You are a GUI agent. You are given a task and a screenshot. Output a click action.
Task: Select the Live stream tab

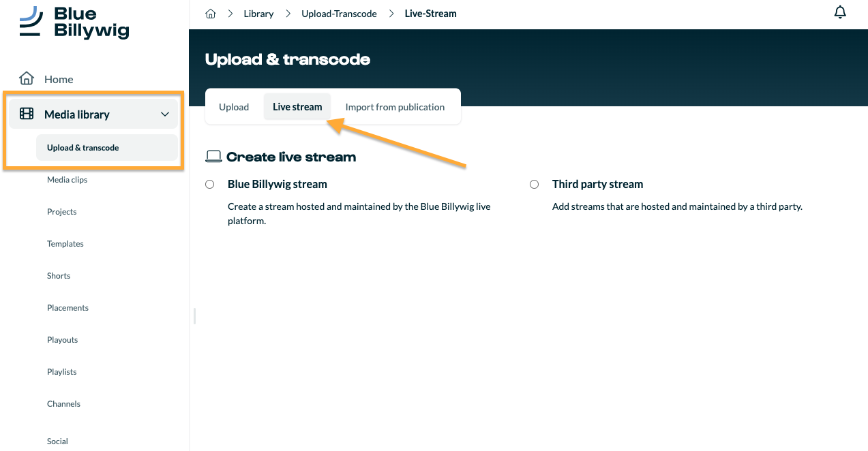297,107
